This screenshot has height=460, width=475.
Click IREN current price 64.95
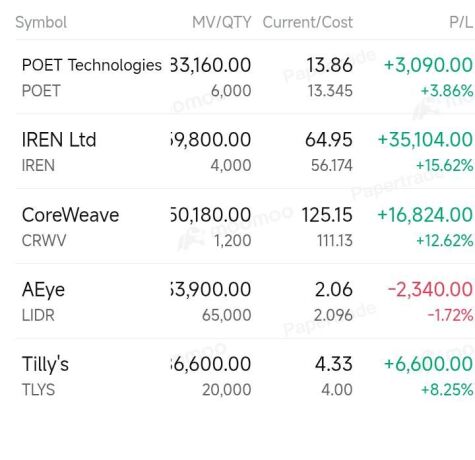(x=329, y=139)
